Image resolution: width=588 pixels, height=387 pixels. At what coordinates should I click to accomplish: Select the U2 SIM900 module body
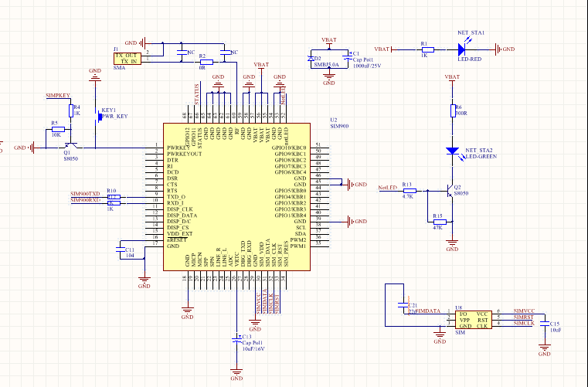[236, 197]
